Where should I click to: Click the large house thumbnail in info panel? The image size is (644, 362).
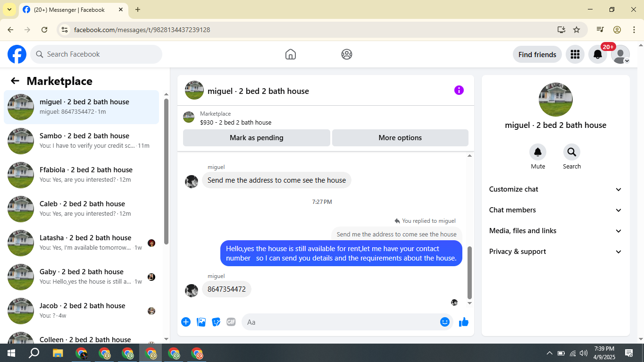(x=556, y=100)
